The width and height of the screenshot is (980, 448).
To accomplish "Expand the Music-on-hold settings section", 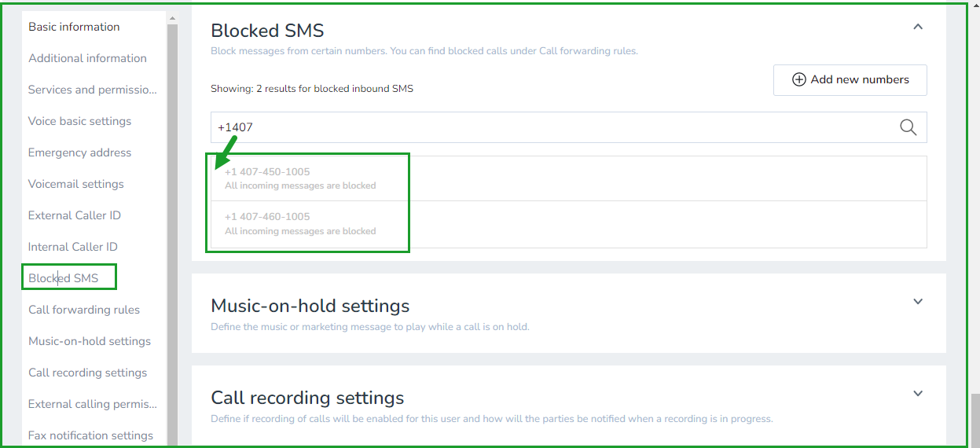I will 917,302.
